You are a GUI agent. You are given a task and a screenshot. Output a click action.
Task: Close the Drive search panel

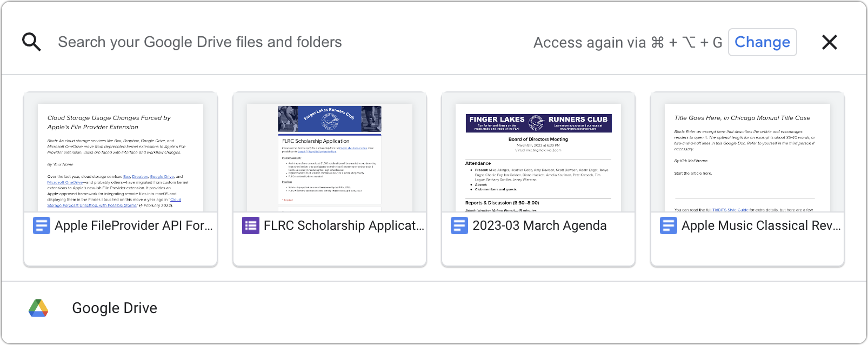tap(829, 42)
